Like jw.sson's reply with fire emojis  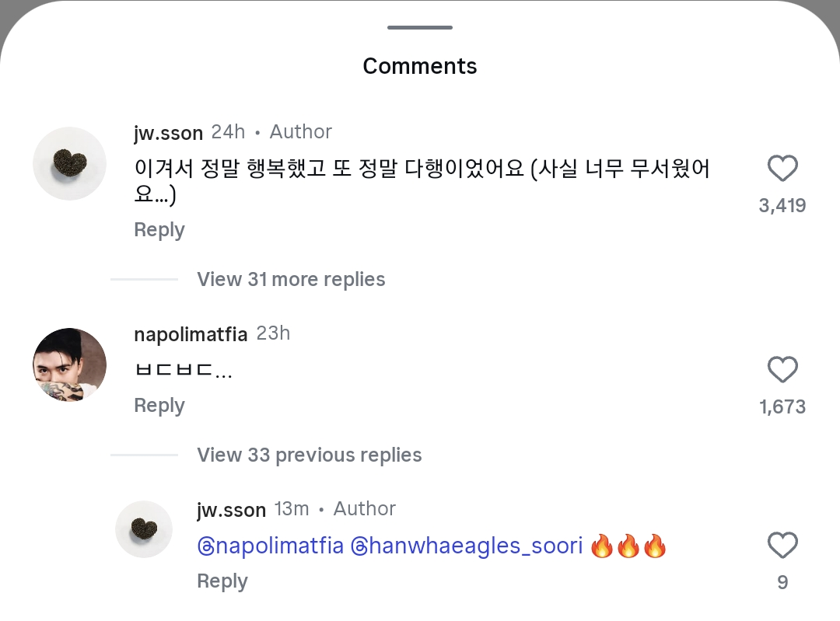[782, 546]
